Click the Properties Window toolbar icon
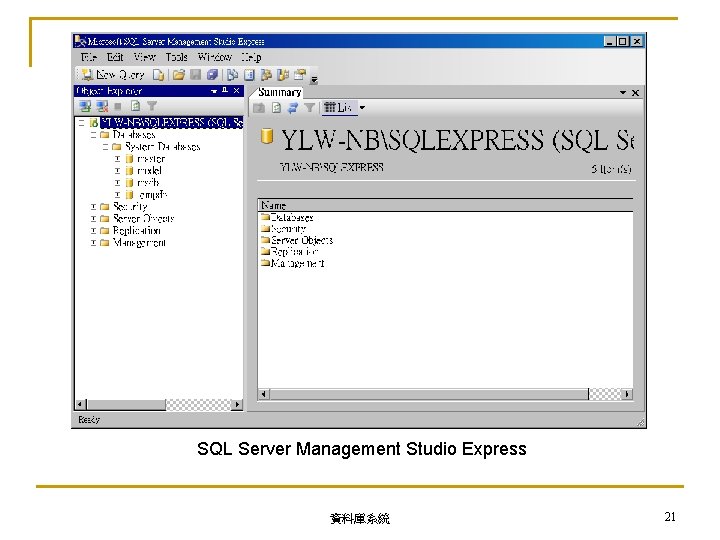The image size is (720, 540). (x=300, y=74)
